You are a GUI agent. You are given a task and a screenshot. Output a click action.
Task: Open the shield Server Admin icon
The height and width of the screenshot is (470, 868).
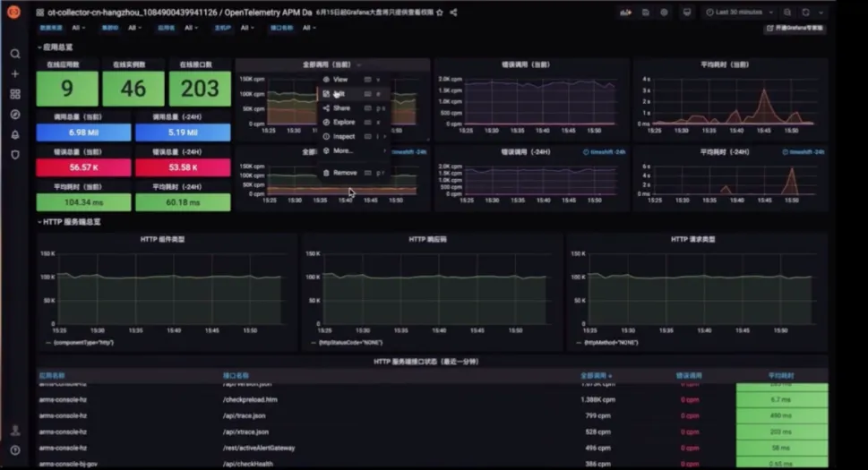pyautogui.click(x=15, y=155)
